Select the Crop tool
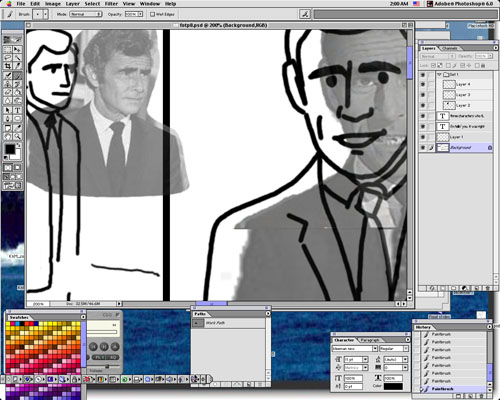The width and height of the screenshot is (500, 400). (x=8, y=66)
